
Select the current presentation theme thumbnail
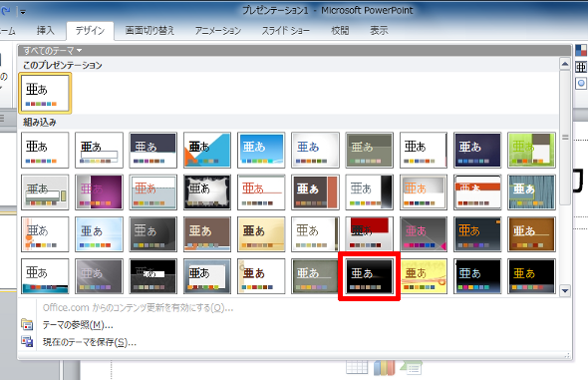point(45,94)
